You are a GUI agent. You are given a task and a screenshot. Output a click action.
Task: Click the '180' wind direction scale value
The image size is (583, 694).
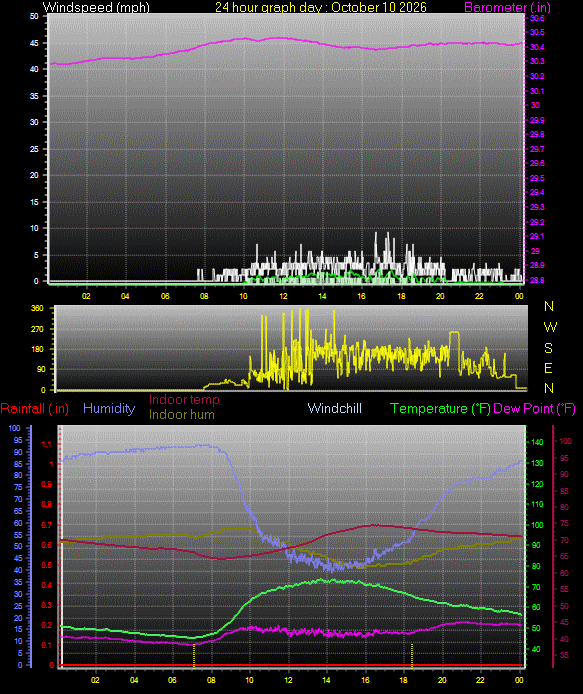pos(38,349)
